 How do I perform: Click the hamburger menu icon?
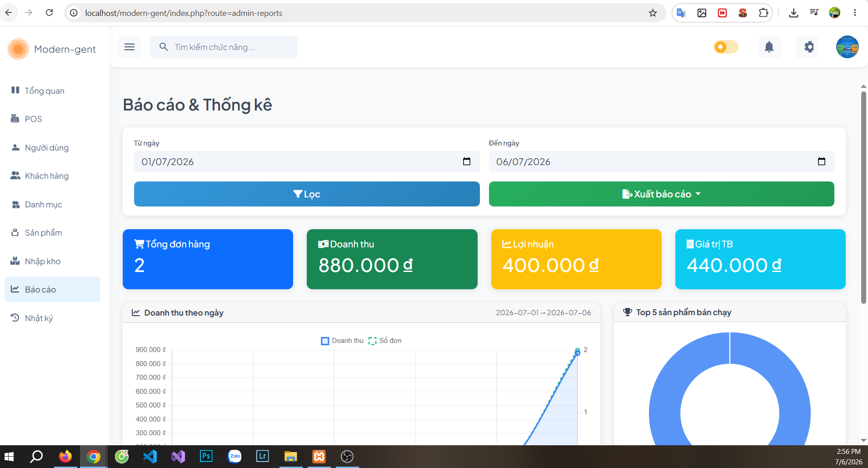pyautogui.click(x=130, y=47)
